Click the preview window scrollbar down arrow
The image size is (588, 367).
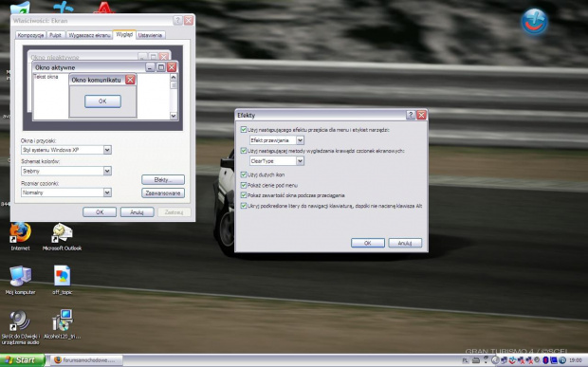click(x=174, y=116)
